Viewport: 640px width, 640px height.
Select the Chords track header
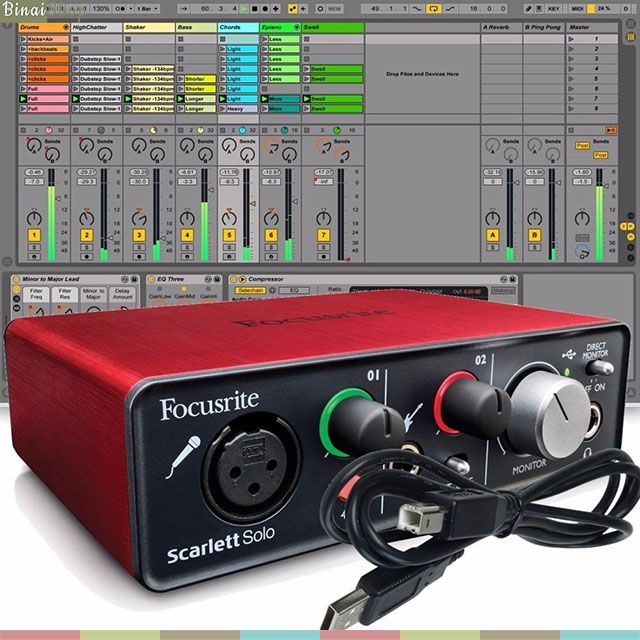238,27
